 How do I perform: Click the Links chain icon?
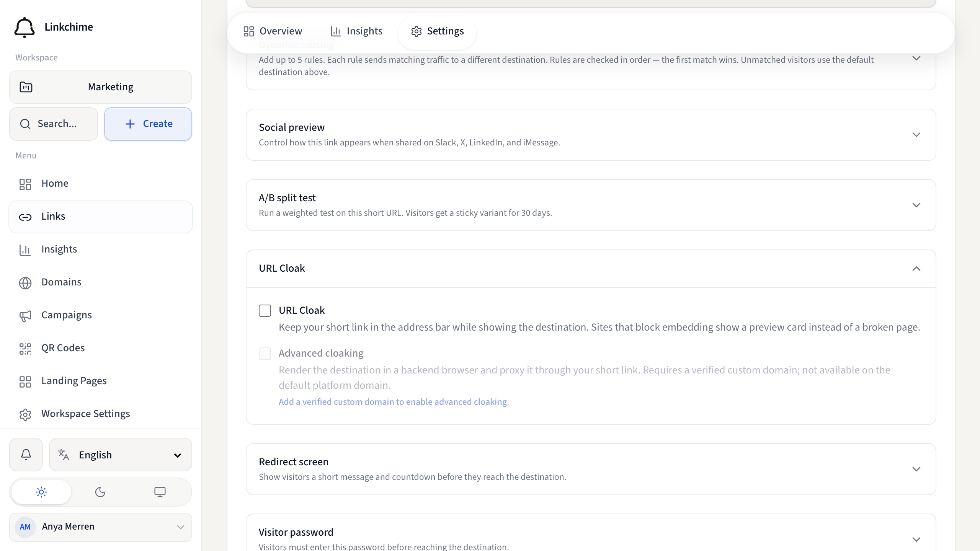pyautogui.click(x=25, y=217)
